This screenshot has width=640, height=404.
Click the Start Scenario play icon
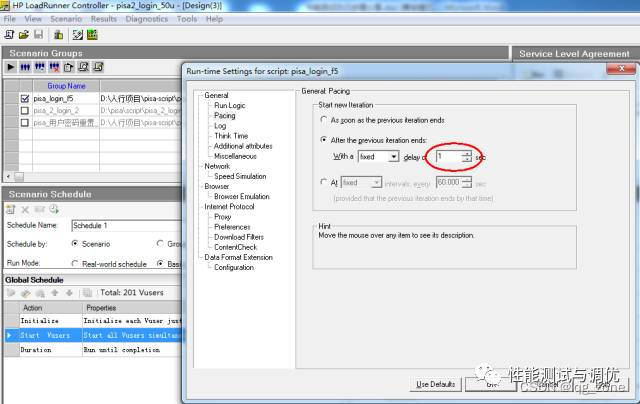(11, 67)
